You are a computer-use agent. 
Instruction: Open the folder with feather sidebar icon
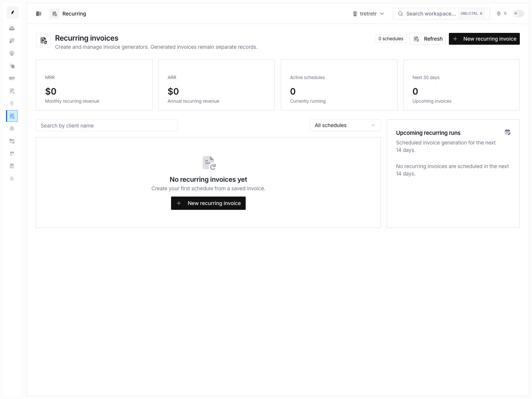point(12,141)
